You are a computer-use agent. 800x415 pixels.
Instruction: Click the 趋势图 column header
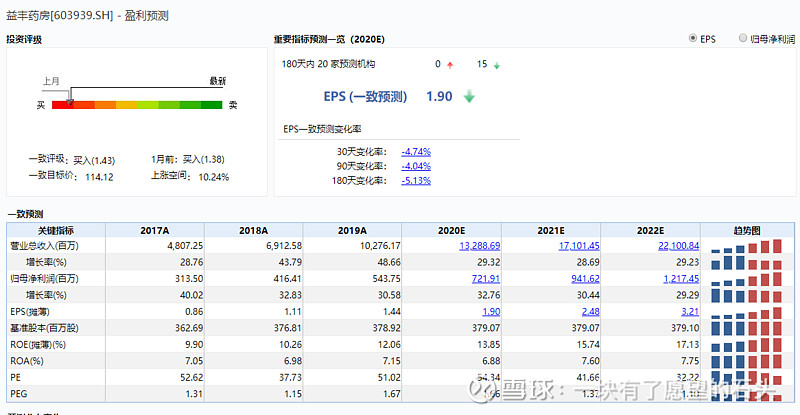pyautogui.click(x=747, y=231)
